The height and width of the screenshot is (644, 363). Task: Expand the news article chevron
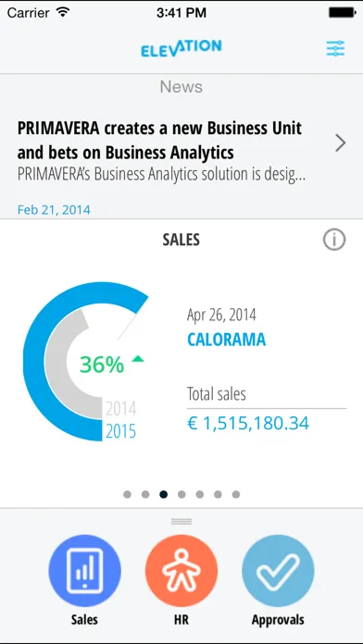(x=340, y=142)
